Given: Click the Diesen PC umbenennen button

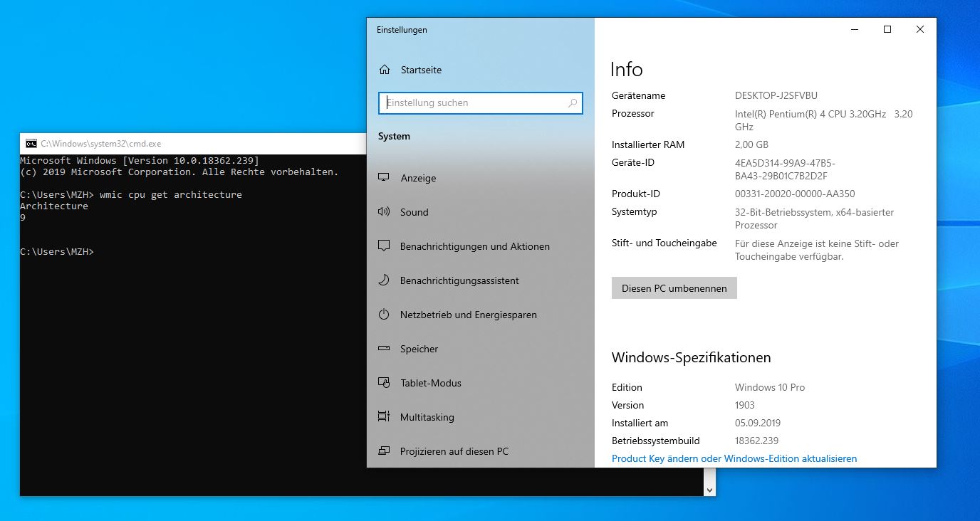Looking at the screenshot, I should [x=674, y=288].
